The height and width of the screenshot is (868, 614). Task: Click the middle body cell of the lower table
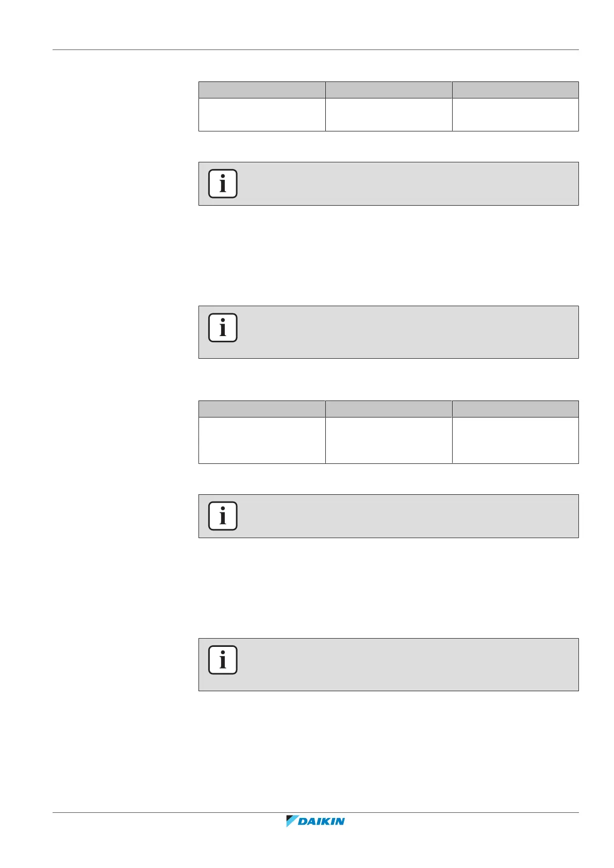(x=389, y=440)
